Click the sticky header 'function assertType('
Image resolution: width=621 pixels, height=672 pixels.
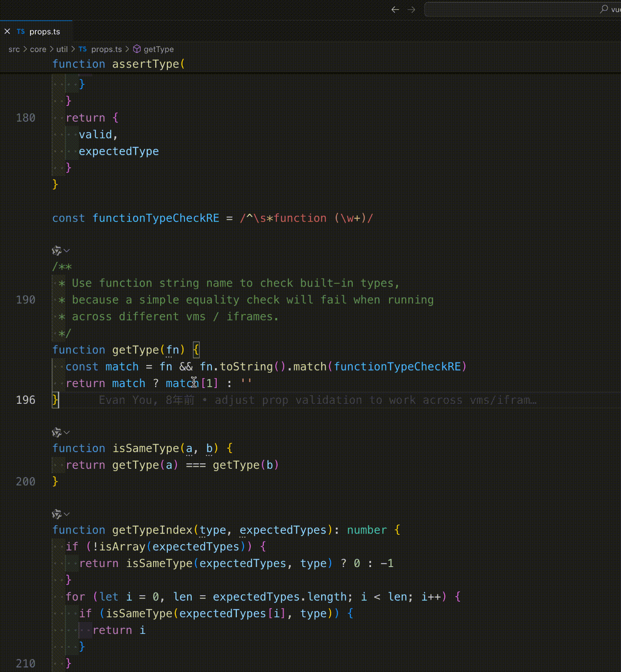click(x=118, y=64)
